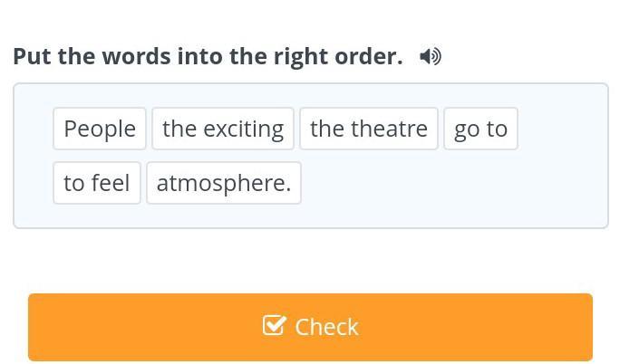
Task: Select the tile containing the word 'theatre'
Action: click(369, 129)
